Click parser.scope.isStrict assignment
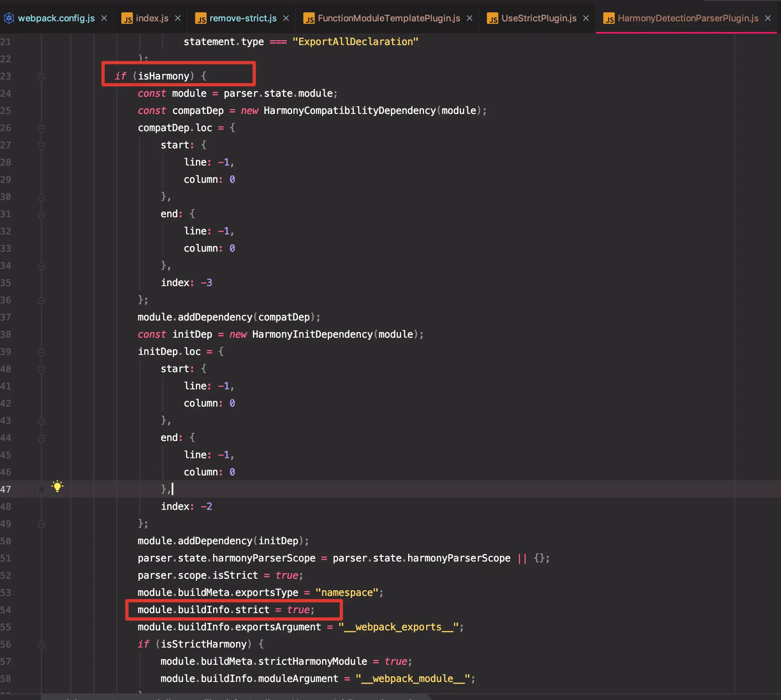Viewport: 781px width, 700px height. pos(220,575)
